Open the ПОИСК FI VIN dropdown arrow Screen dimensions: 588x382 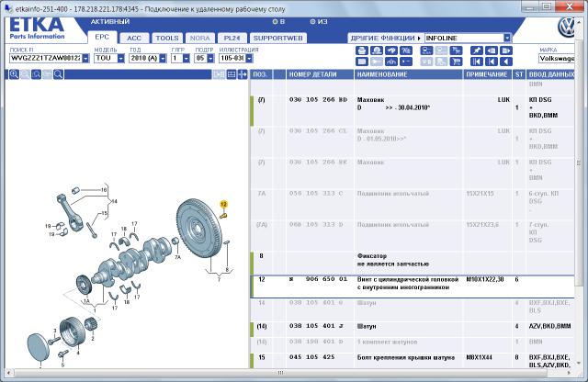point(85,59)
